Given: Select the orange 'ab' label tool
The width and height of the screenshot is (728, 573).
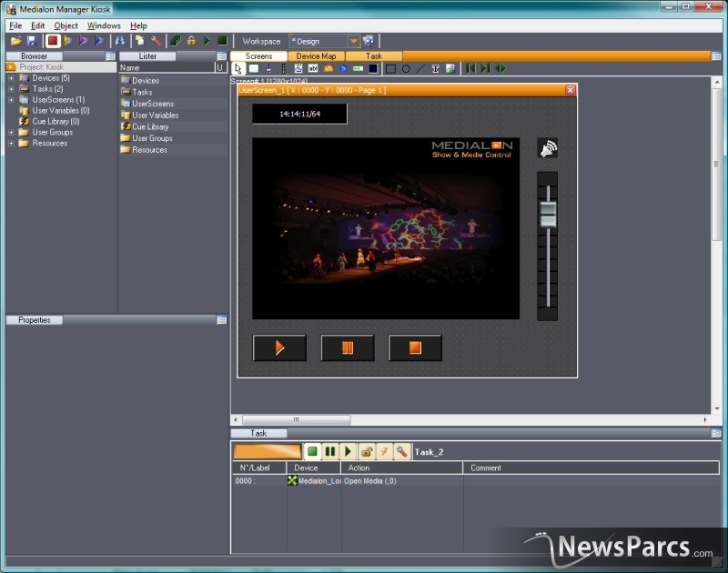Looking at the screenshot, I should [x=329, y=68].
